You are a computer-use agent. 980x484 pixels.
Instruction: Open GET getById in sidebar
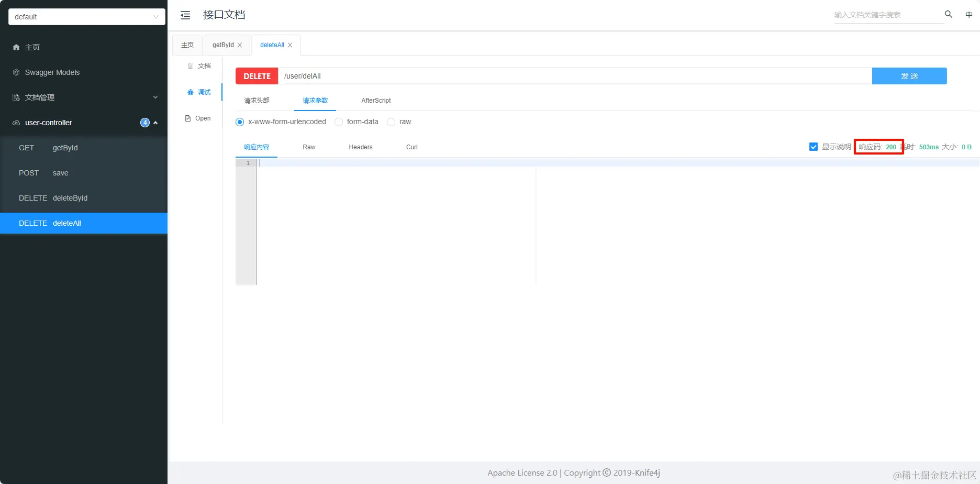tap(84, 148)
